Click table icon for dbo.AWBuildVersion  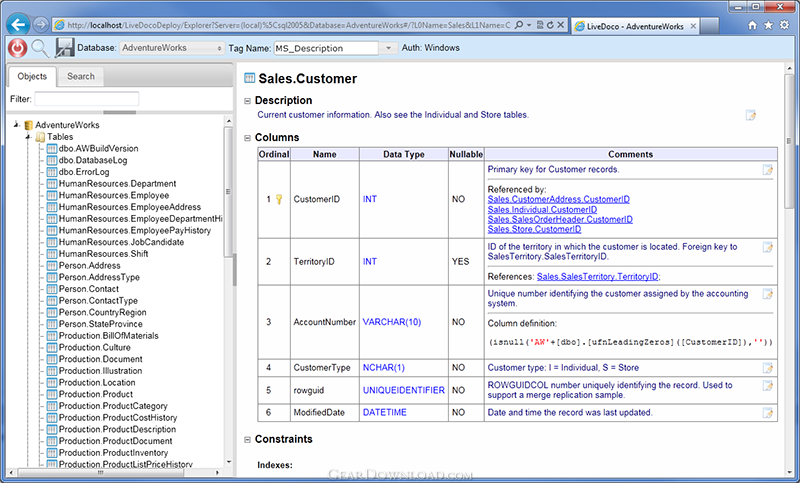point(52,148)
